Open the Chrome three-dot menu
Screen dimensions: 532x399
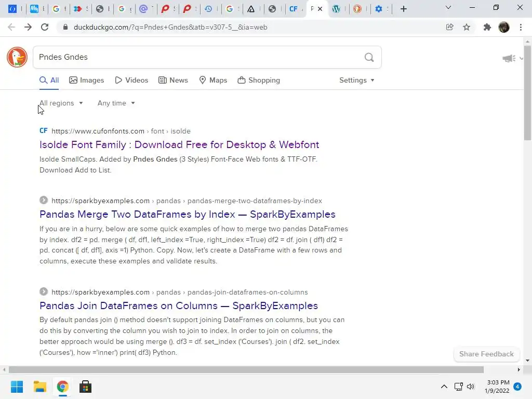coord(521,27)
